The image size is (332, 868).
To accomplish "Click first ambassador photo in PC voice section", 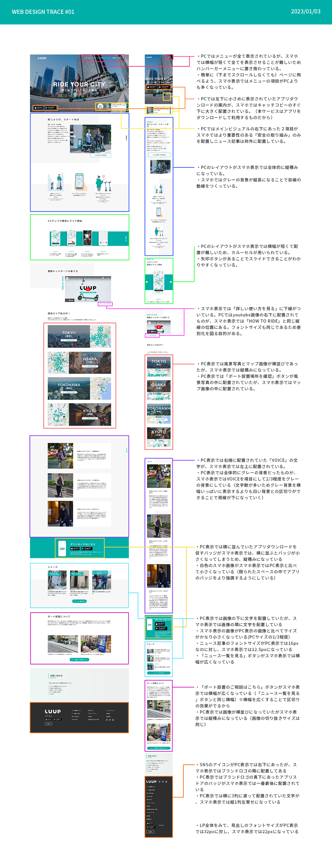I will 60,456.
